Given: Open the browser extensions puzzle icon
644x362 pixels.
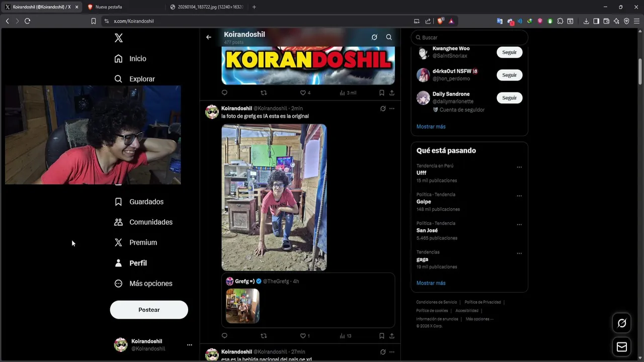Looking at the screenshot, I should click(560, 21).
